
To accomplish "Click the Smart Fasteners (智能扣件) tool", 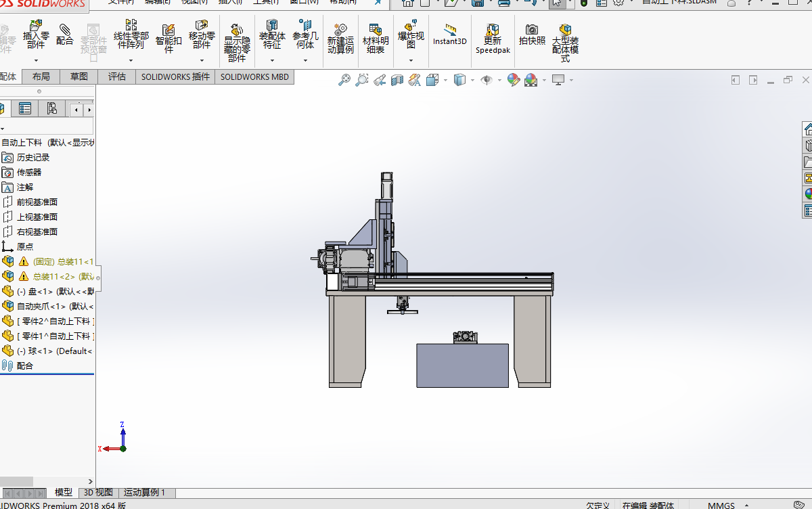I will click(x=168, y=37).
